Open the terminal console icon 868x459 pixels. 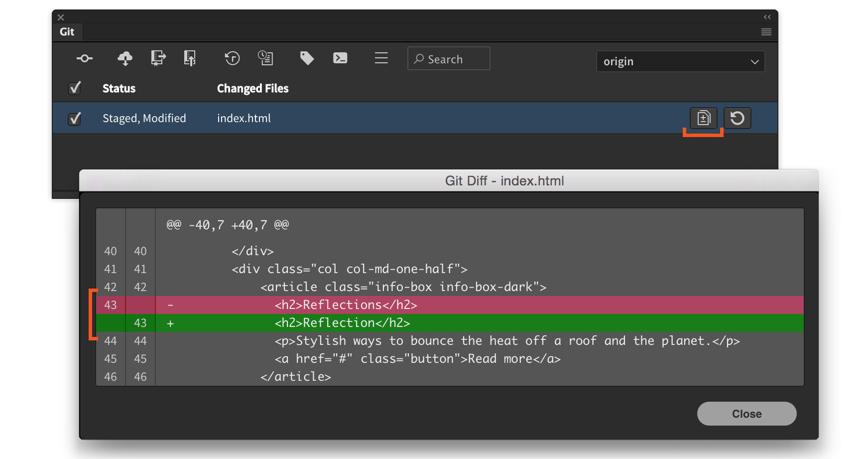pyautogui.click(x=340, y=58)
